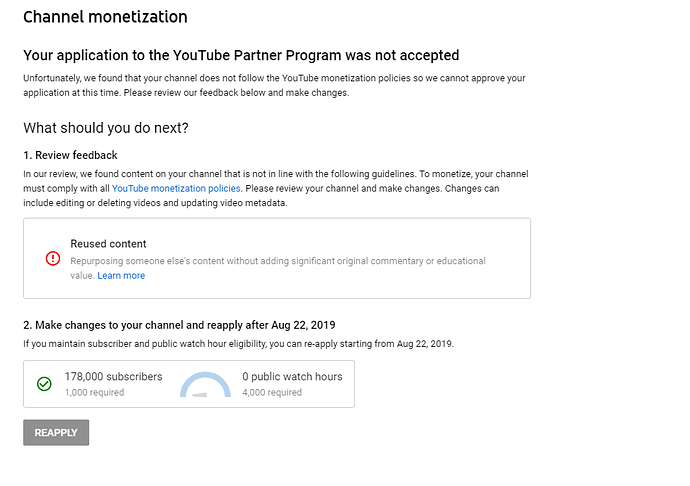Viewport: 690px width, 486px height.
Task: Select the Reused content heading
Action: click(x=108, y=244)
